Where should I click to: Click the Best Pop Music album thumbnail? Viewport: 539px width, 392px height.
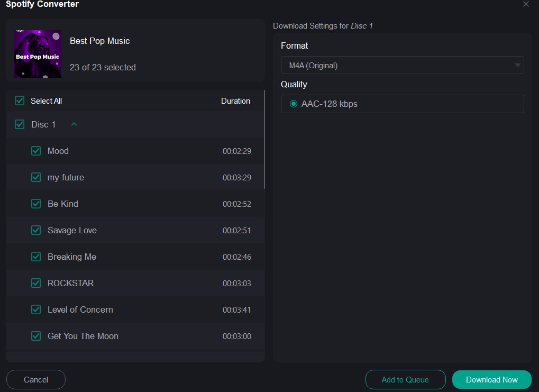[38, 53]
